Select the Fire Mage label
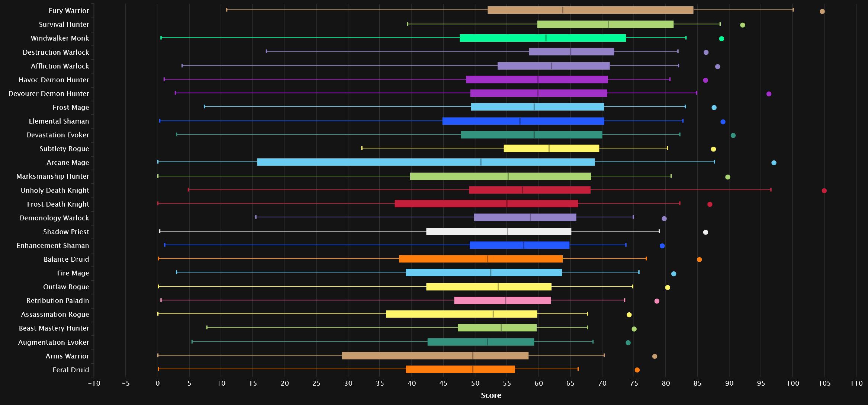 (73, 273)
